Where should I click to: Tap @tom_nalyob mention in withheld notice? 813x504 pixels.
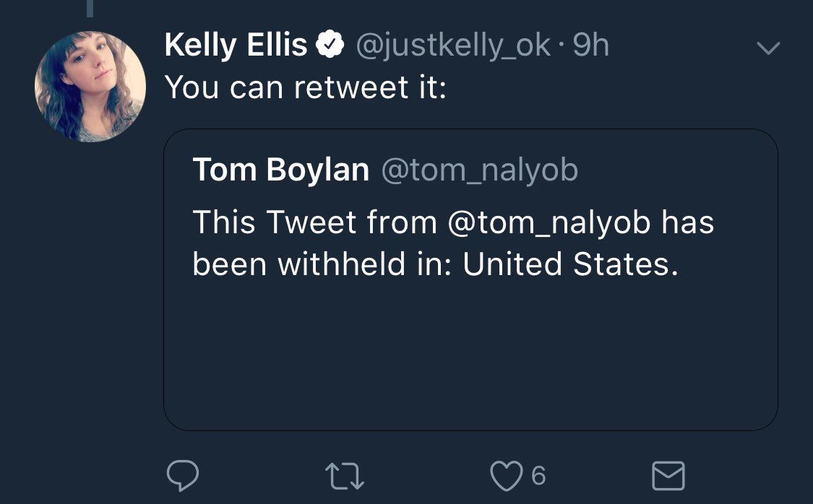(x=549, y=222)
